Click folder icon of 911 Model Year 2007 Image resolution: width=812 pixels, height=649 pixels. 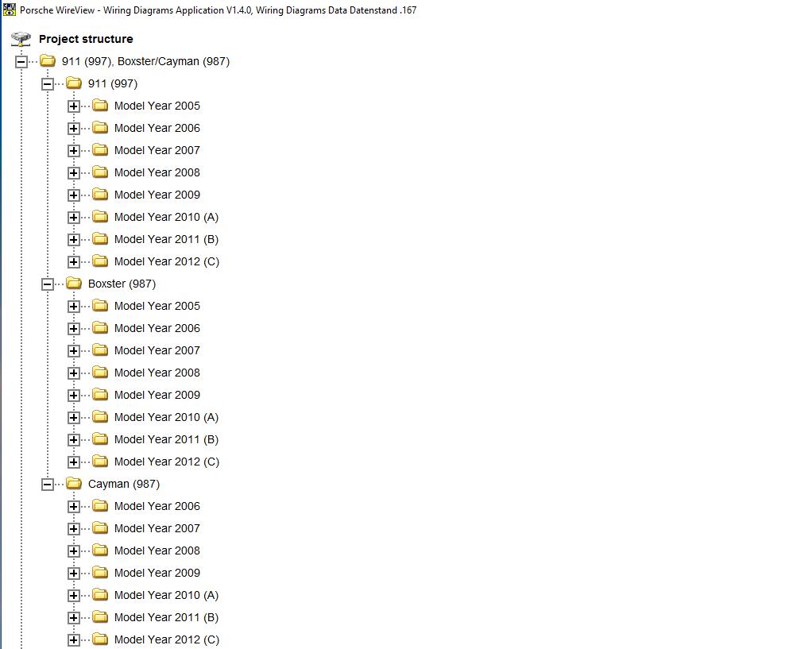pyautogui.click(x=100, y=150)
